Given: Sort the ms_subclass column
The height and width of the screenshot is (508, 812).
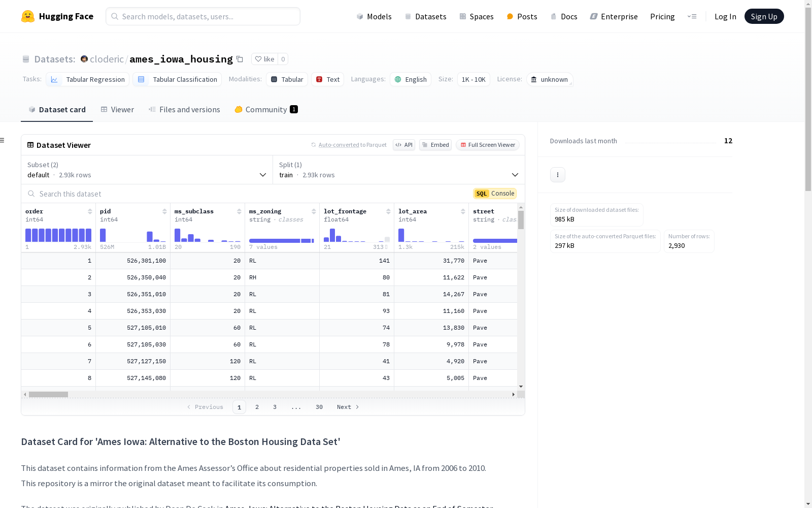Looking at the screenshot, I should (x=239, y=211).
